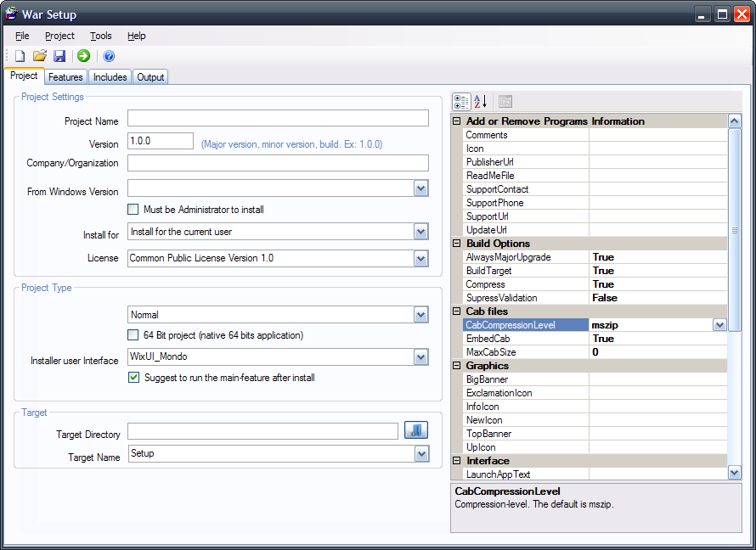
Task: Switch property grid to Categorized view
Action: click(x=461, y=102)
